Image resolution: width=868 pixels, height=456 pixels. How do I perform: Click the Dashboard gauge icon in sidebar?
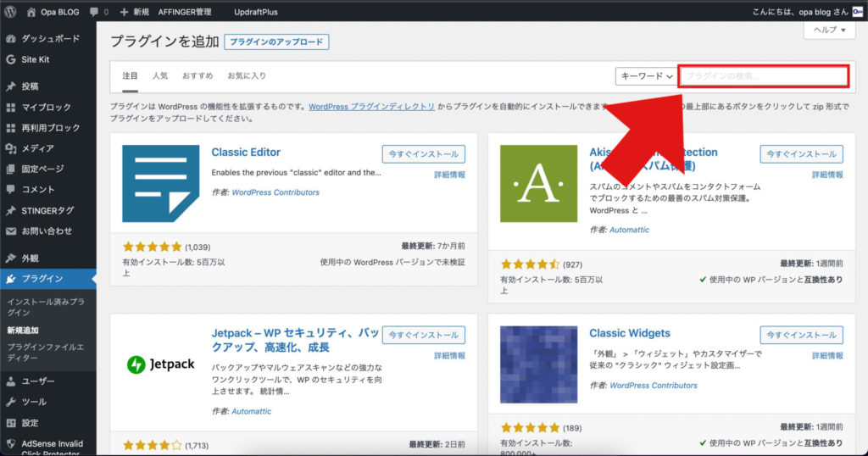point(11,39)
